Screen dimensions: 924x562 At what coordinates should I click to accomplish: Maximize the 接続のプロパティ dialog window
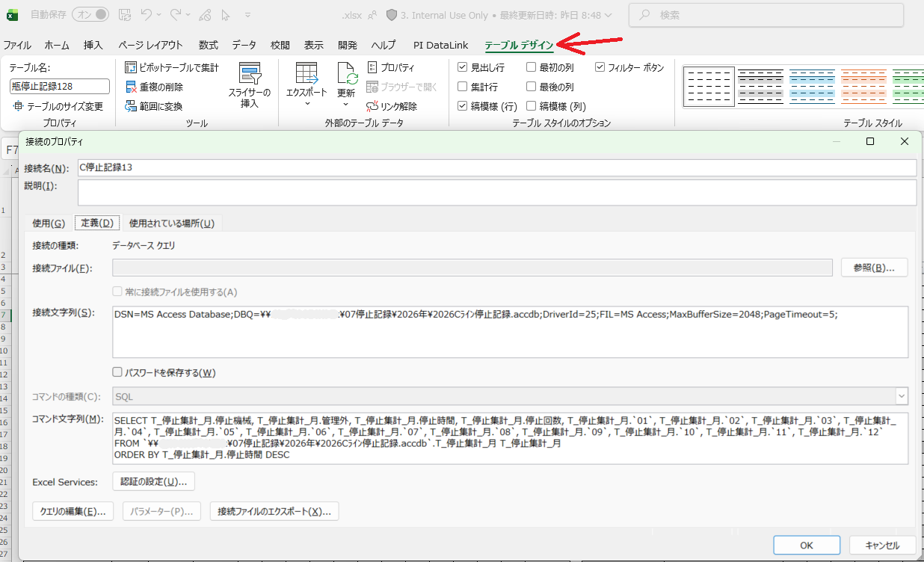coord(870,141)
